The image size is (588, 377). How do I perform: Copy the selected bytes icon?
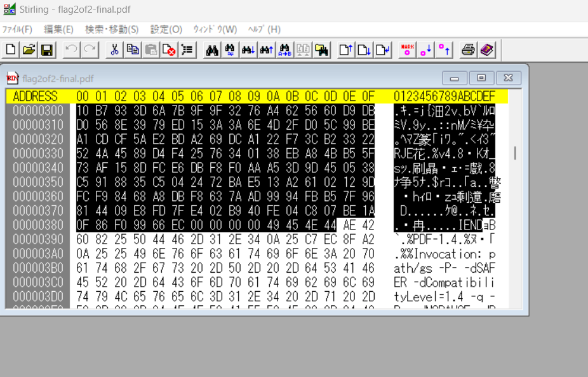pos(133,50)
